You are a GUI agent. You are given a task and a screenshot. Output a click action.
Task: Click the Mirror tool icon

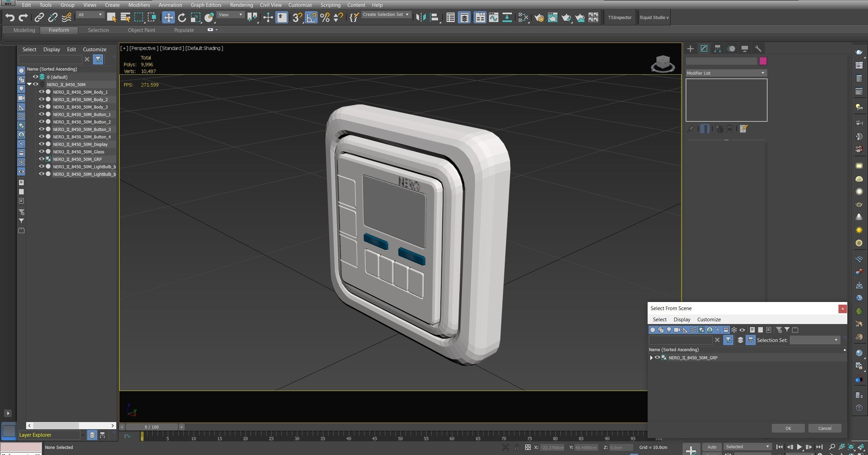click(x=421, y=17)
